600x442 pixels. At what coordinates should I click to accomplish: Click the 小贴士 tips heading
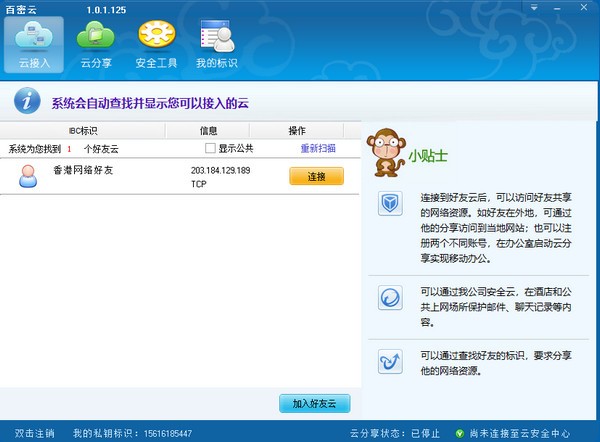click(x=428, y=156)
